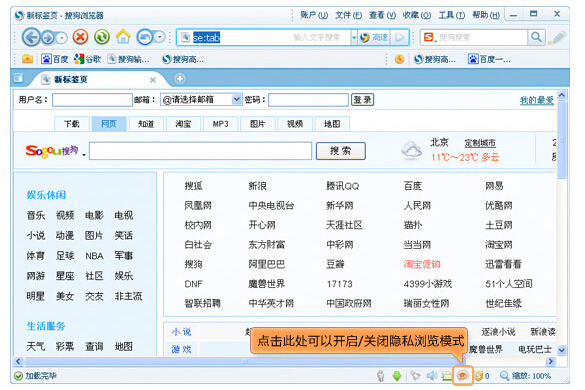The width and height of the screenshot is (585, 390).
Task: Click the blue undo closed tab icon
Action: [x=145, y=37]
